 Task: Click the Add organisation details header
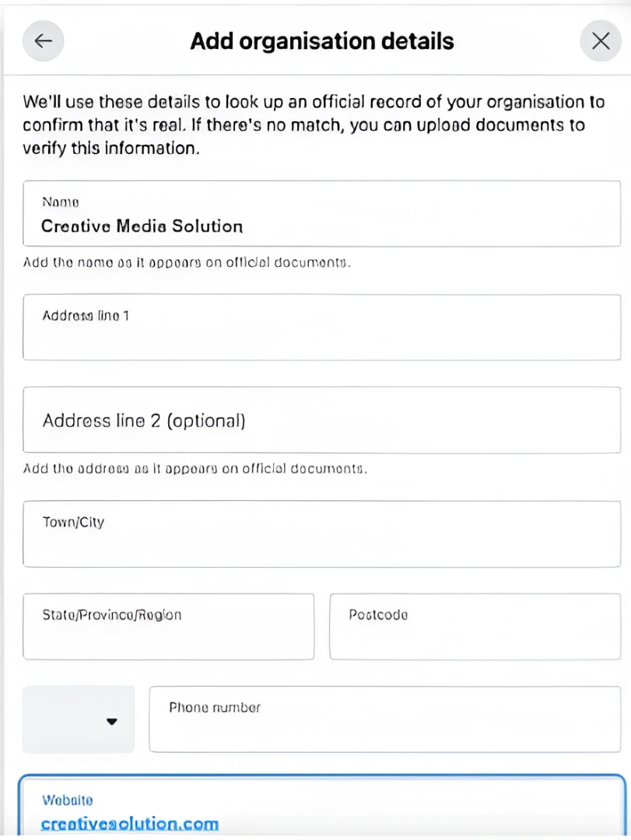tap(321, 40)
